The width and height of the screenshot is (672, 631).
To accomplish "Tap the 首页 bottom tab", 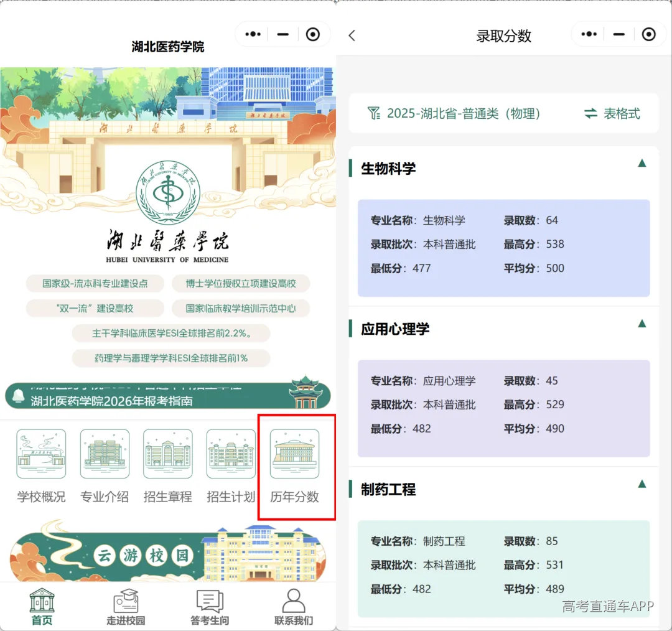I will (42, 607).
